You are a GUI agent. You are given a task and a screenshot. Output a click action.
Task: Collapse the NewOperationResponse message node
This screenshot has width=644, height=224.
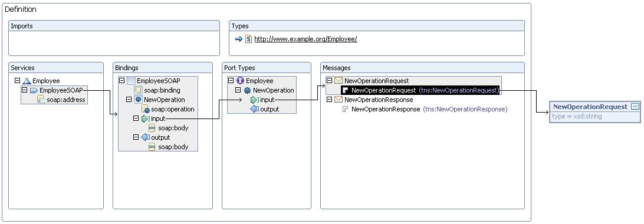coord(330,100)
